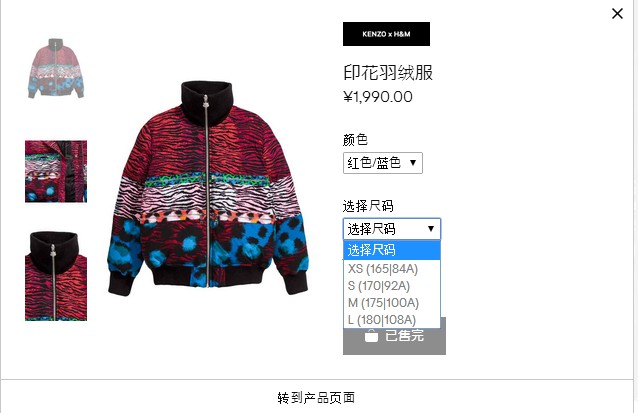Click the color dropdown arrow
This screenshot has height=413, width=638.
point(413,163)
